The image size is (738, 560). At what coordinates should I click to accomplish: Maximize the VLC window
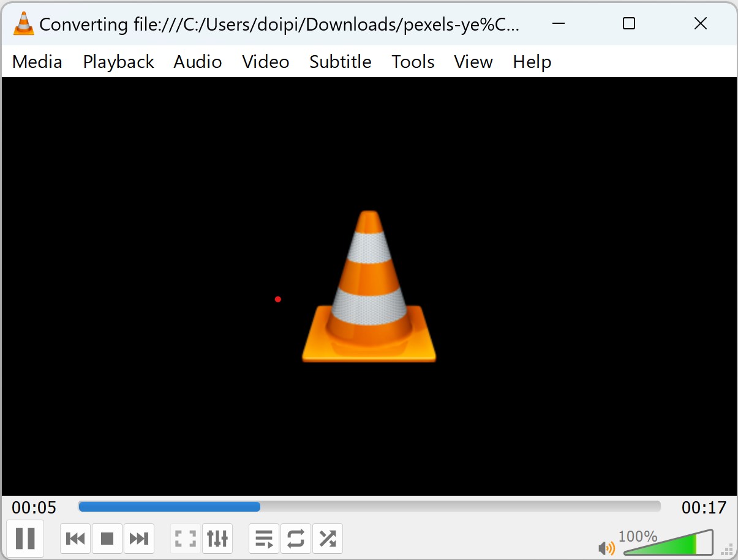(629, 24)
